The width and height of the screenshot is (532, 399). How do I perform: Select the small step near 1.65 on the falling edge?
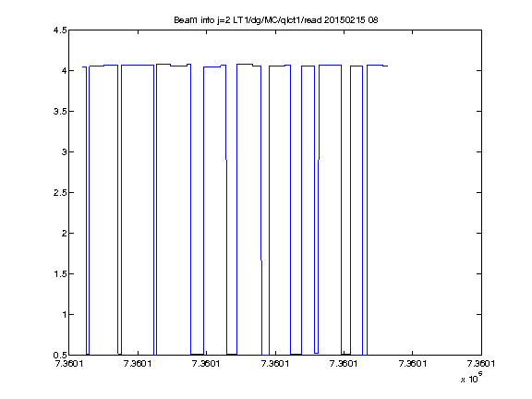coord(261,260)
